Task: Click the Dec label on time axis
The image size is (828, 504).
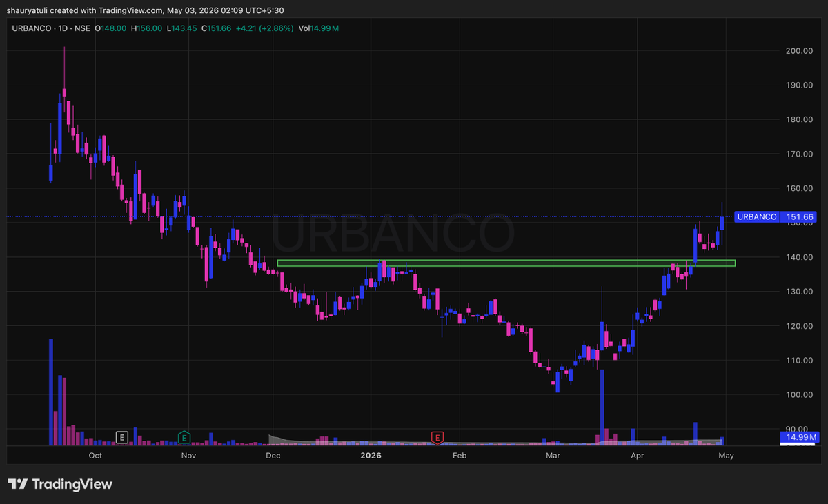Action: [273, 456]
